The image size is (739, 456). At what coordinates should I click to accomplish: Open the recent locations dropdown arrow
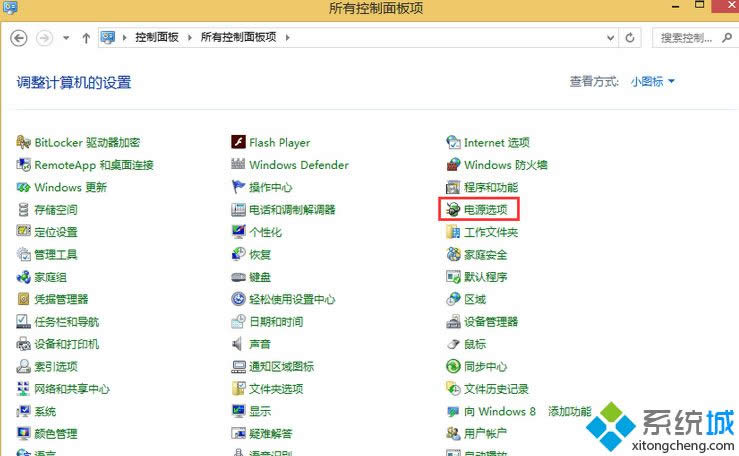pos(66,38)
